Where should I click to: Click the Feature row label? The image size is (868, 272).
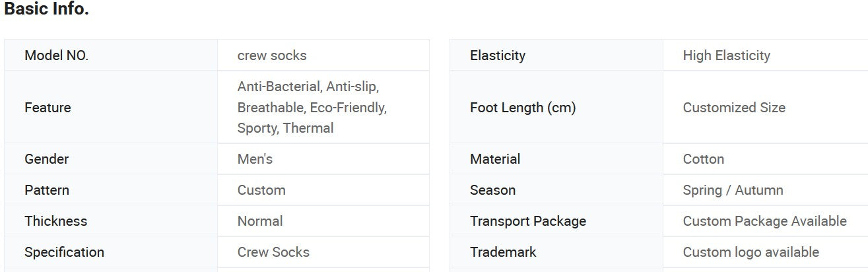(48, 108)
